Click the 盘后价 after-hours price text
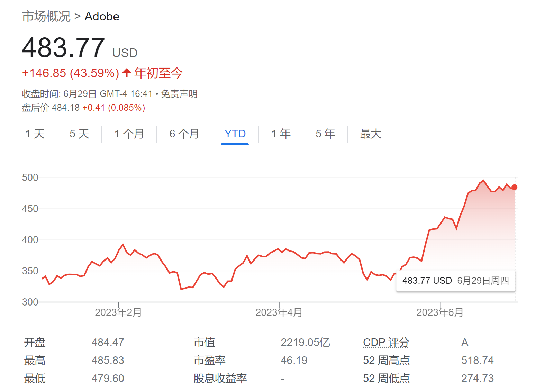Screen dimensions: 536x392 point(36,108)
